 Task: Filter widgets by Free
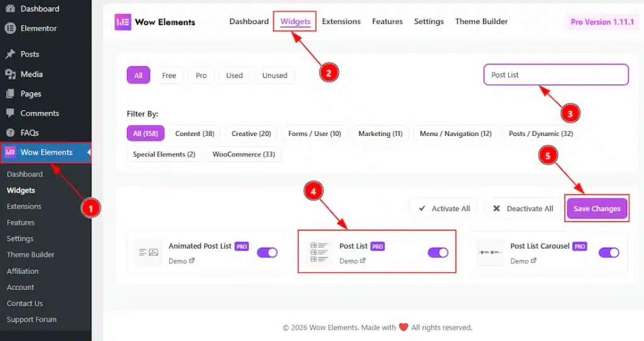click(169, 75)
